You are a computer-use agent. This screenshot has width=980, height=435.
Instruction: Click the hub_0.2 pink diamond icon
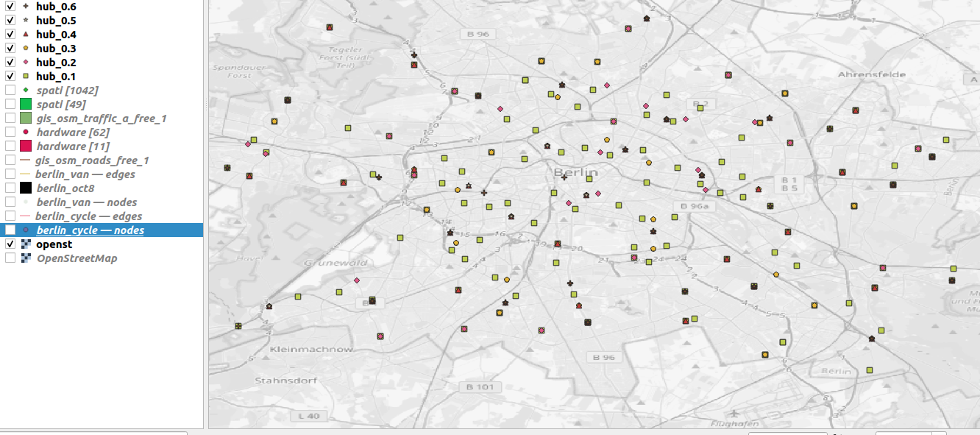[x=26, y=63]
